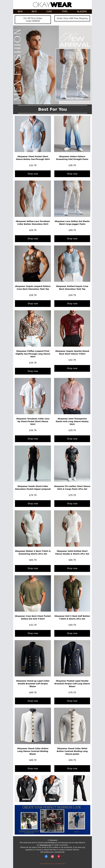This screenshot has width=105, height=868.
Task: Select the TOPS menu item
Action: [x=65, y=11]
